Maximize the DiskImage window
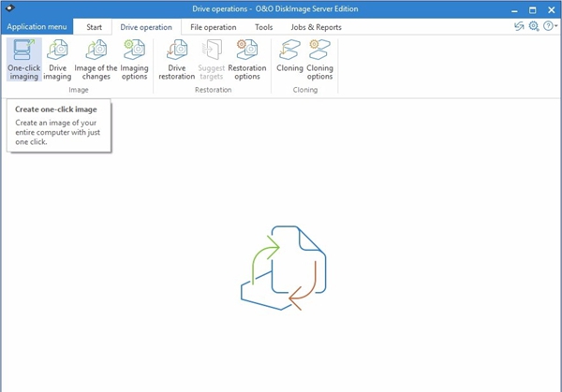Viewport: 562px width, 392px height. pyautogui.click(x=533, y=10)
